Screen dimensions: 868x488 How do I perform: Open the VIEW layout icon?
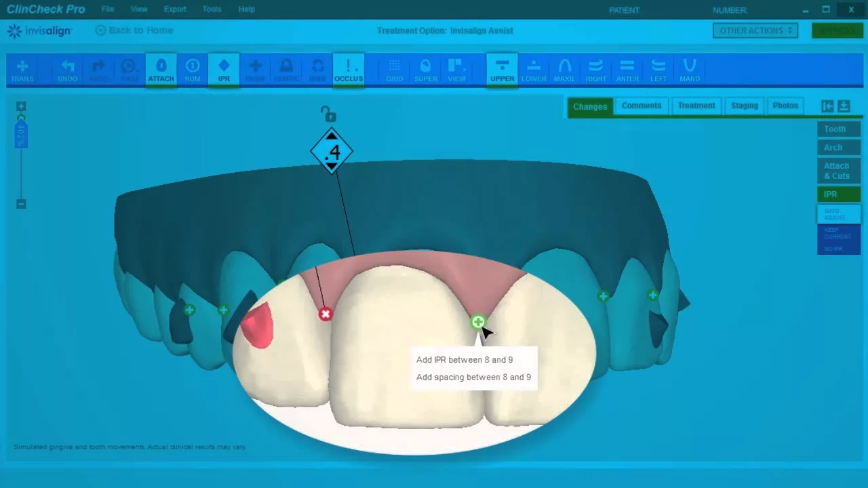point(457,70)
